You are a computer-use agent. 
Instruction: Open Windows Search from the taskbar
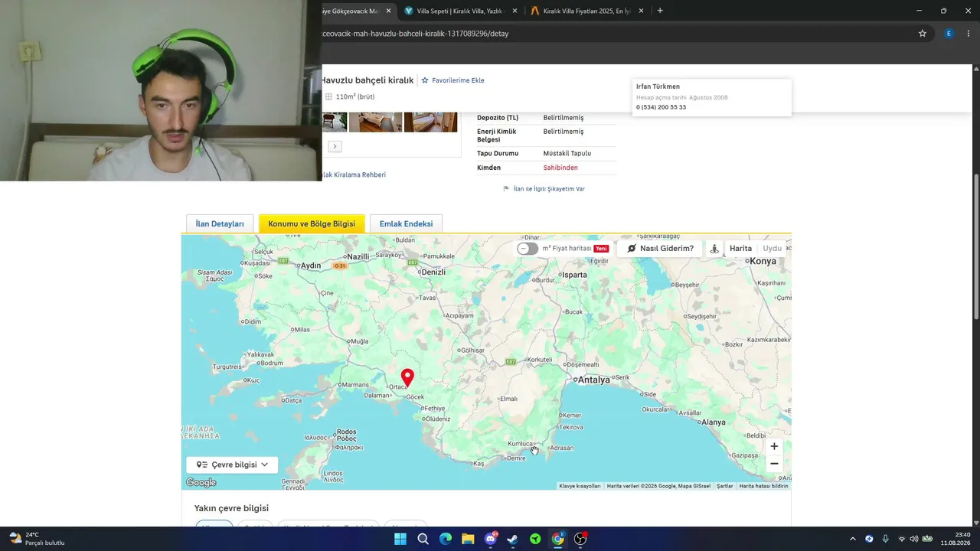click(423, 539)
